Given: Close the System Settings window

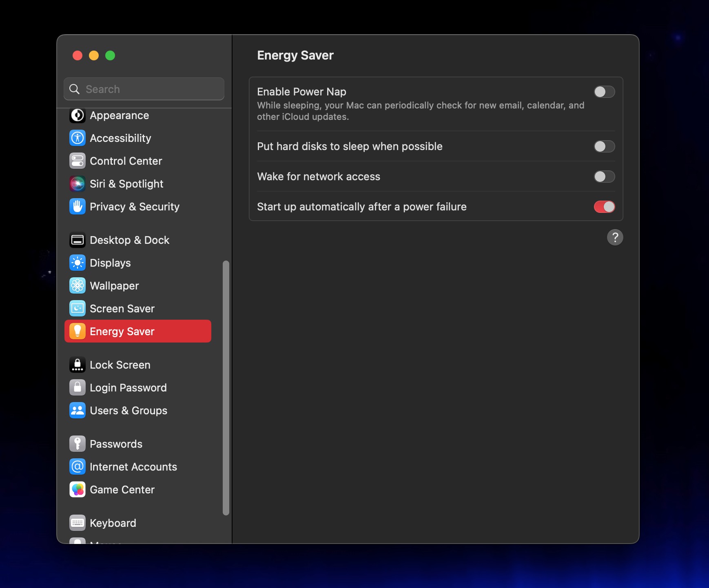Looking at the screenshot, I should 78,55.
